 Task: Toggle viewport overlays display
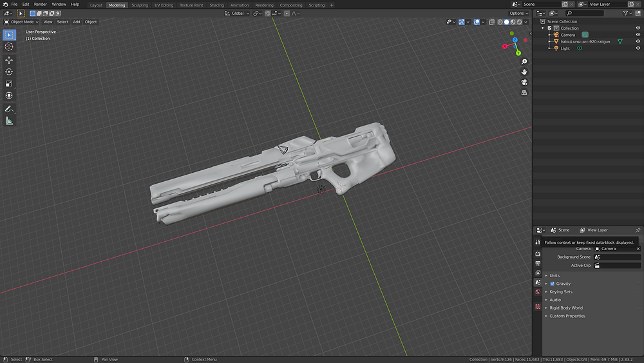pos(477,22)
